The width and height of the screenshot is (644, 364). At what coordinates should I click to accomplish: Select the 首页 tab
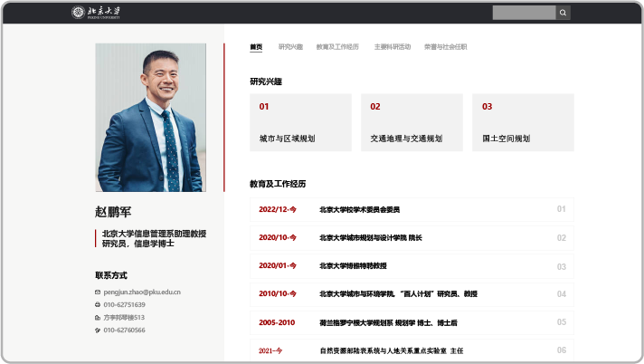(x=256, y=47)
